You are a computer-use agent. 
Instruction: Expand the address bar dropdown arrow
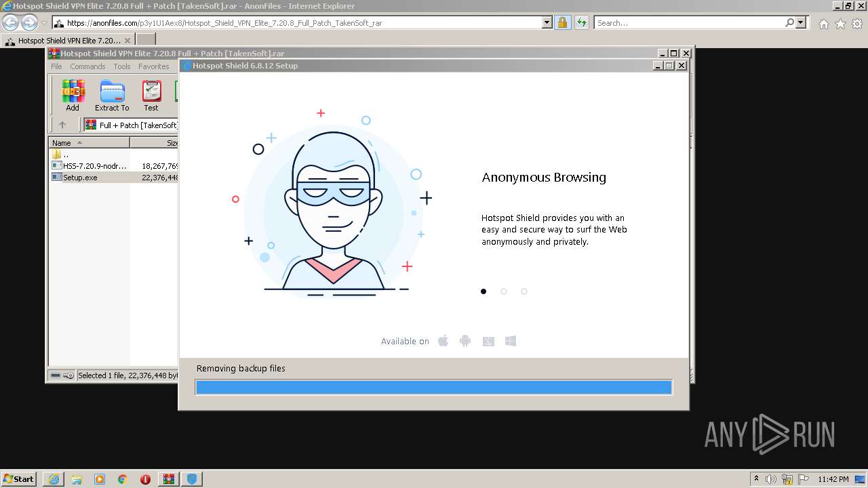point(547,22)
